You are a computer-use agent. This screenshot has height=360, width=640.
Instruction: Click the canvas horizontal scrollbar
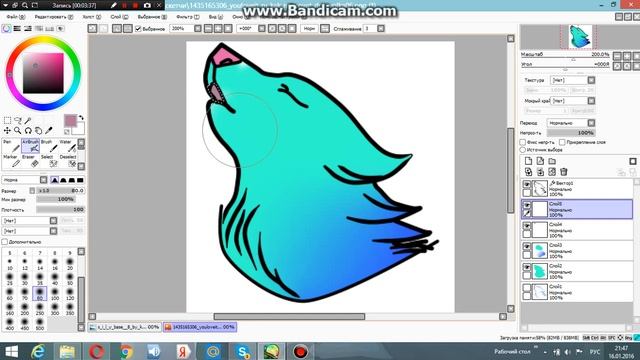click(x=289, y=316)
